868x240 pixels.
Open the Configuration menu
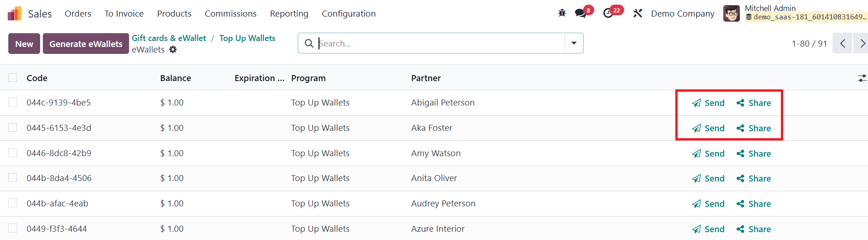[x=348, y=13]
